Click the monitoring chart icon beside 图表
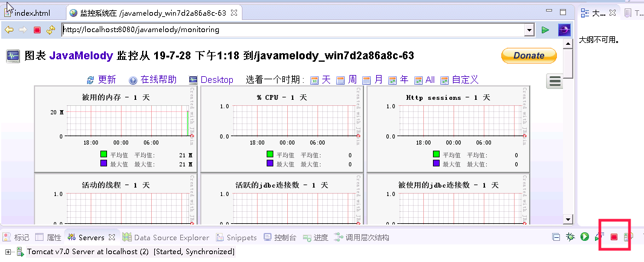The image size is (644, 262). coord(13,56)
